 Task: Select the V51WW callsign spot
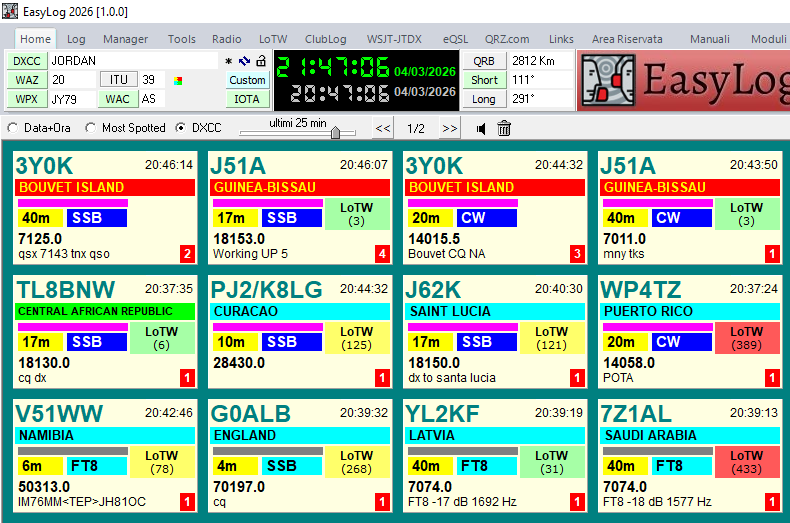point(105,455)
